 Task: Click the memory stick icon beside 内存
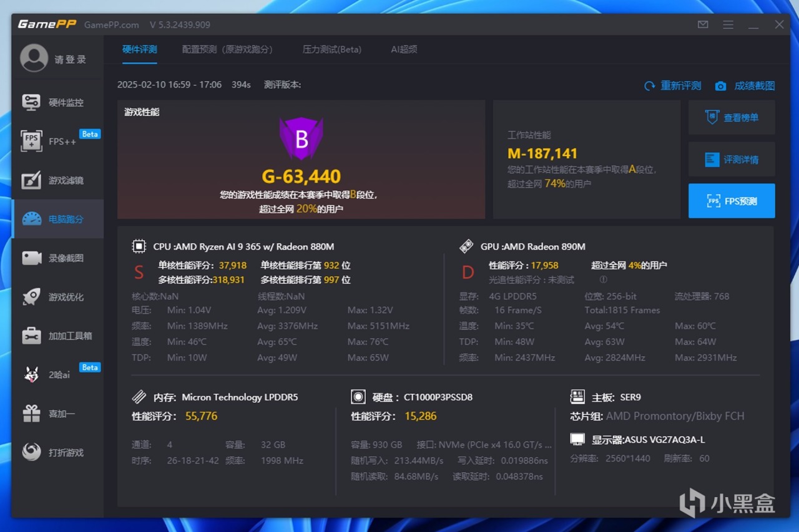[x=139, y=397]
